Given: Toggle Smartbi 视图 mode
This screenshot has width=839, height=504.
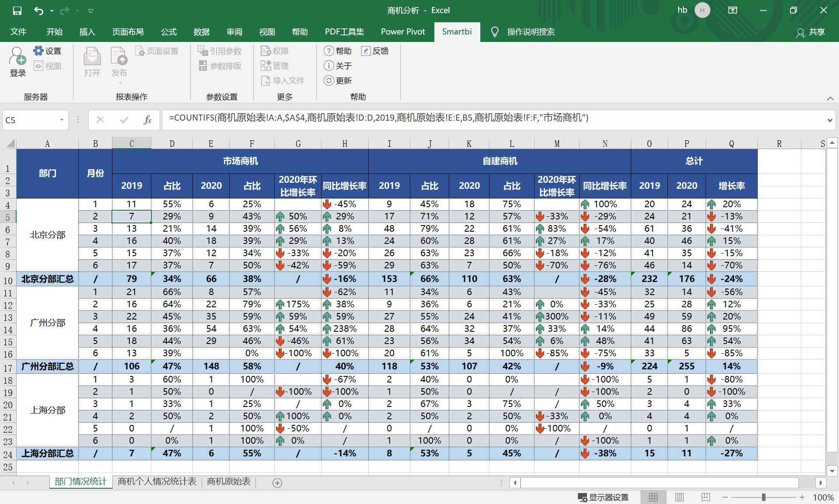Looking at the screenshot, I should [x=48, y=66].
